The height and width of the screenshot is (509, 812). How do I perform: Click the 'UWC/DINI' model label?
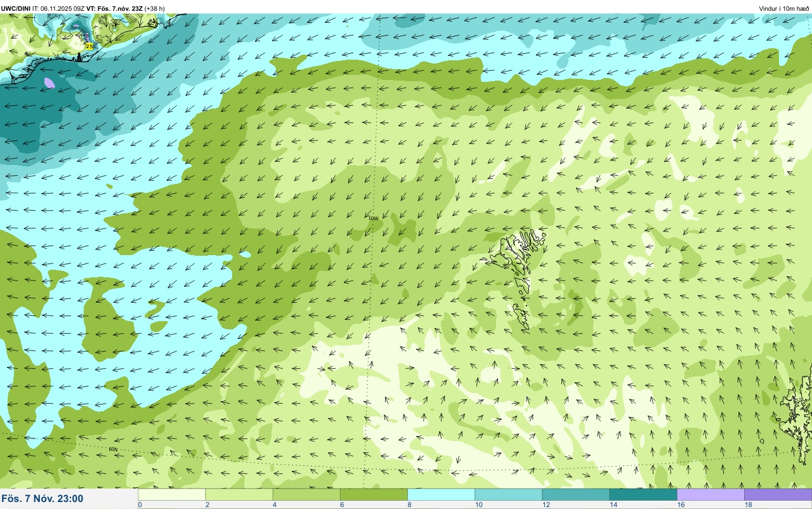coord(16,8)
